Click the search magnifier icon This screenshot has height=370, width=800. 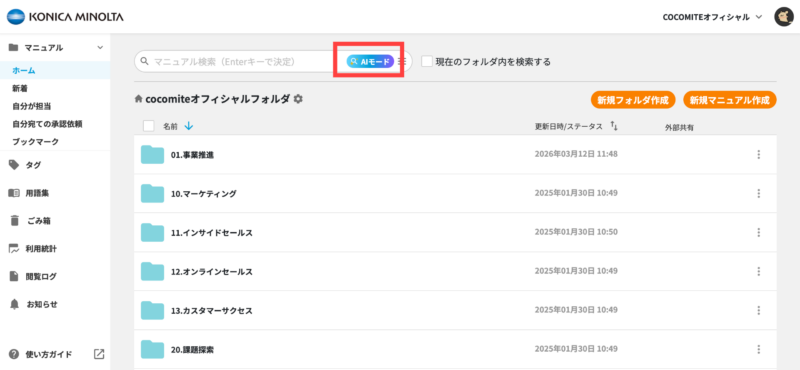click(x=144, y=61)
